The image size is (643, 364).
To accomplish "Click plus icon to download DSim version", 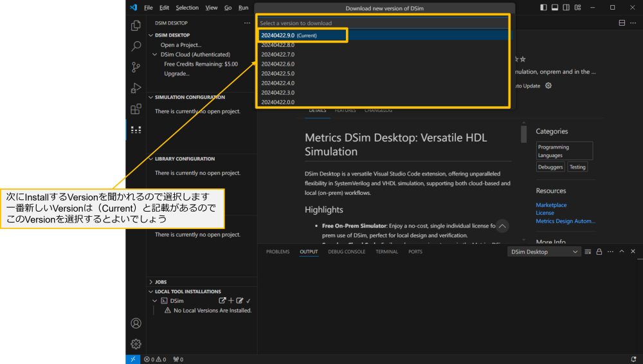I will pos(231,301).
